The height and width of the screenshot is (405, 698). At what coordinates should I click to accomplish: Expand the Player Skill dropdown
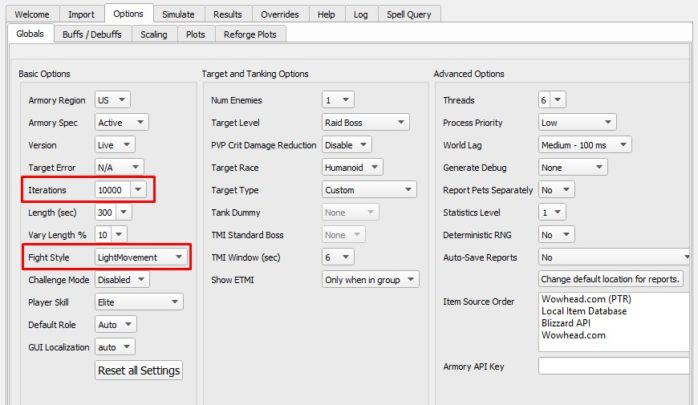click(138, 301)
